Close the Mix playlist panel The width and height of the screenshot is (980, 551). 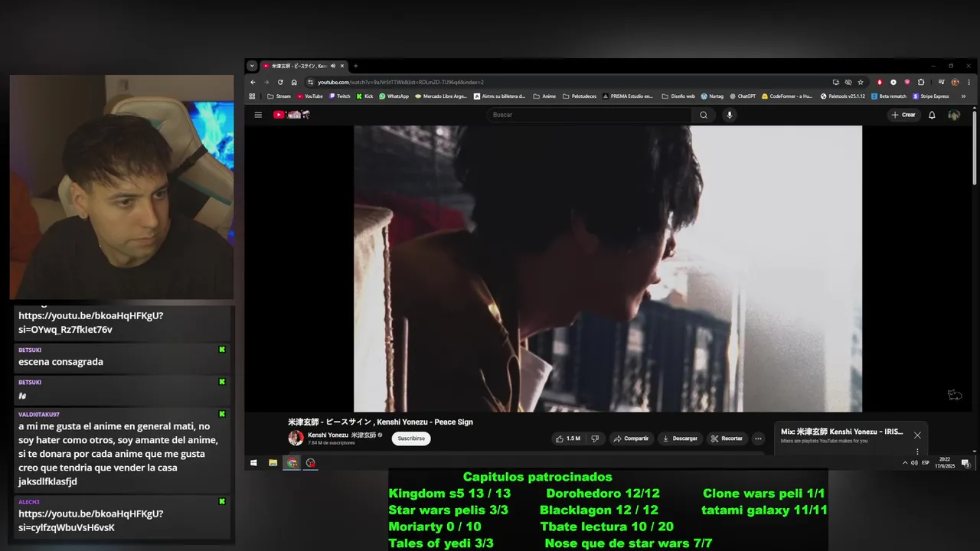[917, 435]
